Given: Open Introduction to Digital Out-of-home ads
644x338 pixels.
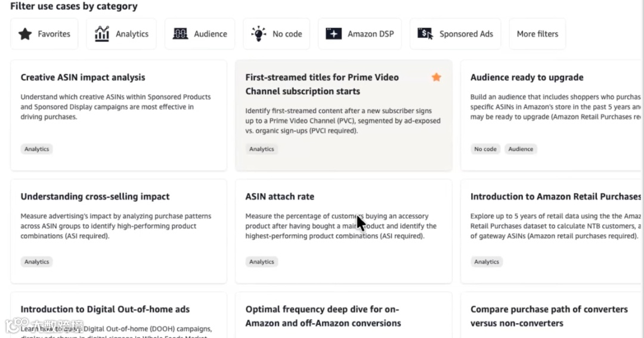Looking at the screenshot, I should tap(105, 309).
